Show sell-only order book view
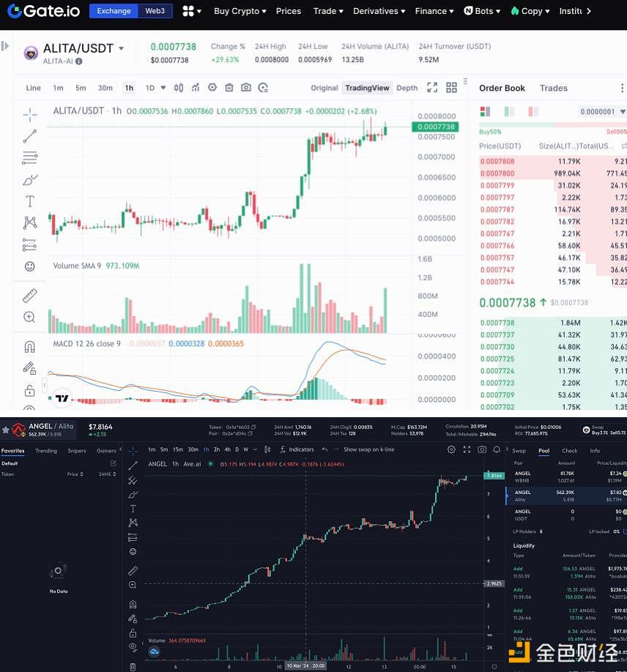This screenshot has width=627, height=672. (533, 111)
